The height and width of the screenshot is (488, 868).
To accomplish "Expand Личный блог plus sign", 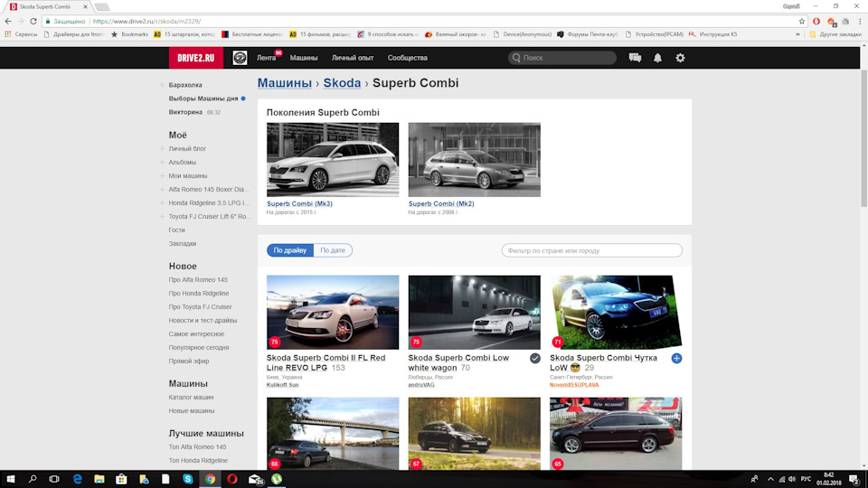I will pyautogui.click(x=162, y=149).
